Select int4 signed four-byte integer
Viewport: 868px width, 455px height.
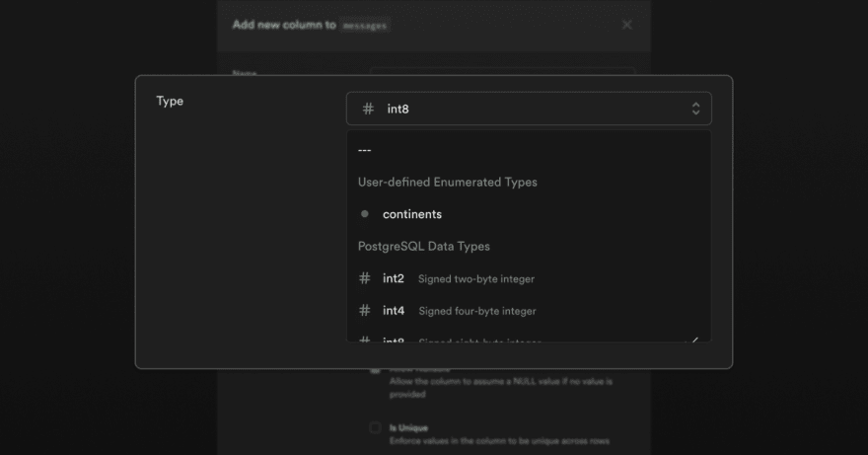529,311
